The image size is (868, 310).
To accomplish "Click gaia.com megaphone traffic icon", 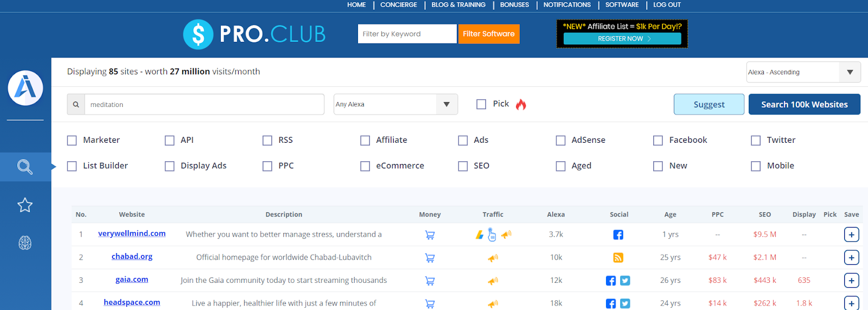I will (493, 281).
